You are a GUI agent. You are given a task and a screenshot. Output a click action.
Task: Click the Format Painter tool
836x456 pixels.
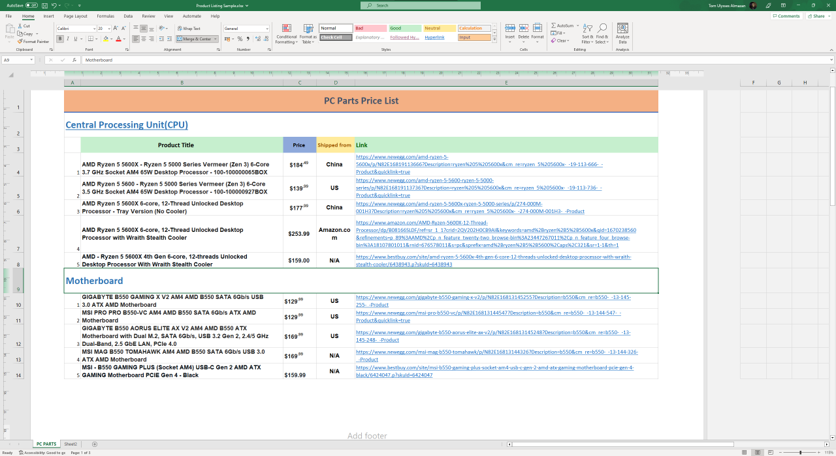coord(33,41)
